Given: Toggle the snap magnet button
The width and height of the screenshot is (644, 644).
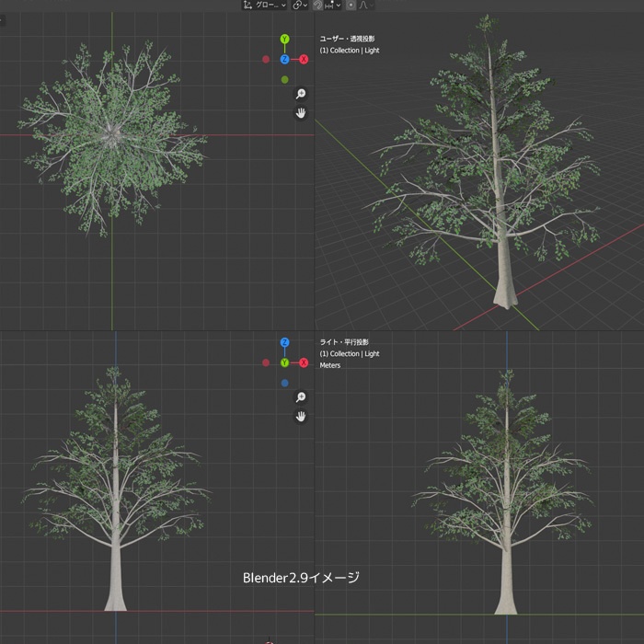Looking at the screenshot, I should [317, 5].
